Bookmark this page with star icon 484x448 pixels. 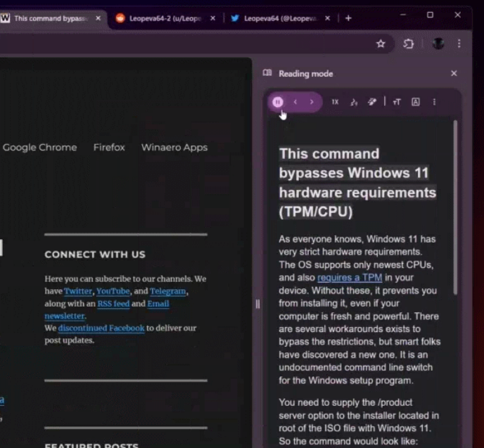[x=381, y=44]
